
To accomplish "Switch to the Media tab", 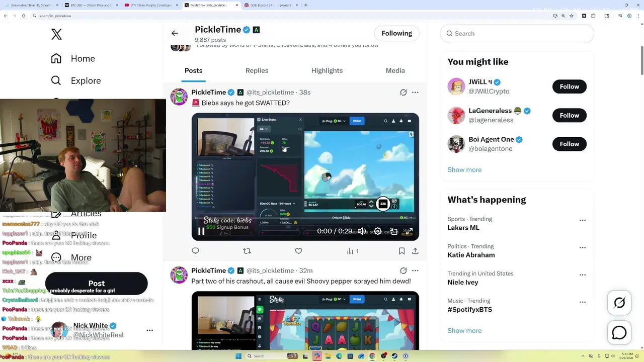I will tap(395, 70).
